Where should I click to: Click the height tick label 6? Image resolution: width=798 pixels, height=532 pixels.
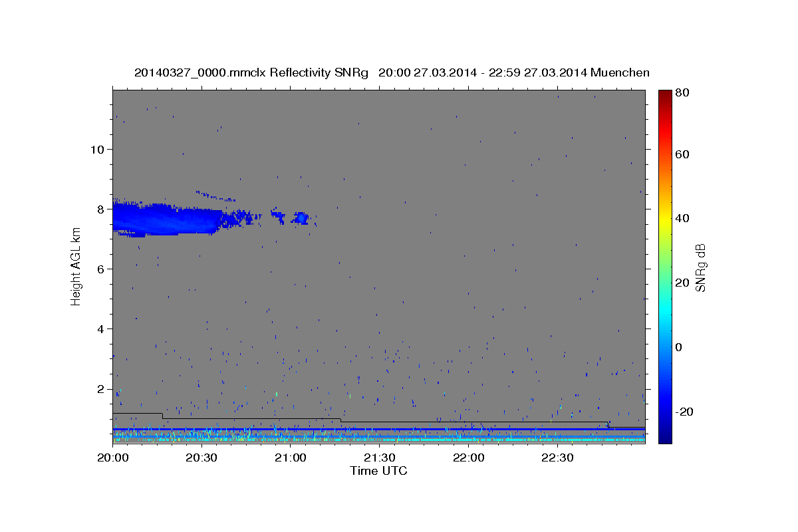coord(102,269)
